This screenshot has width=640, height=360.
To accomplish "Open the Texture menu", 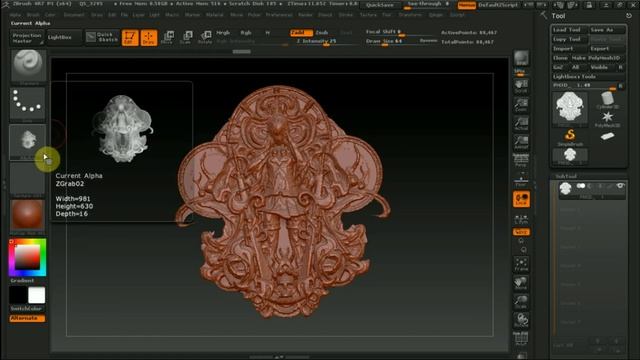I will [368, 15].
